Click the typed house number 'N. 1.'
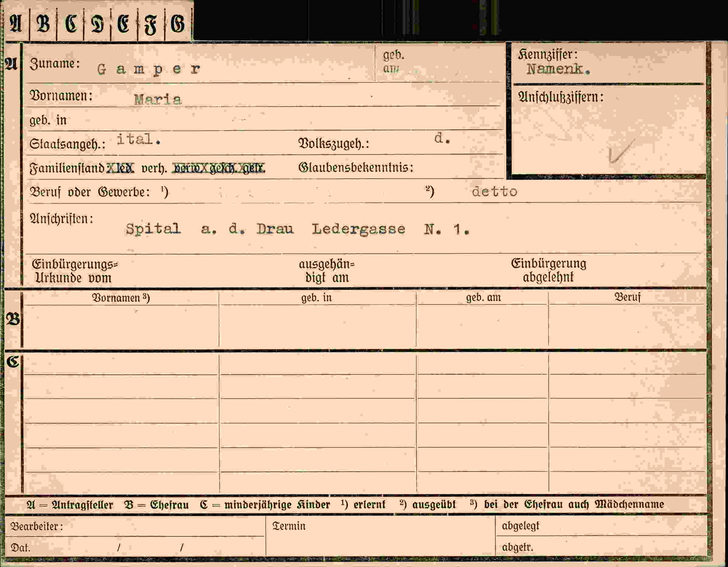The image size is (728, 567). pyautogui.click(x=447, y=230)
